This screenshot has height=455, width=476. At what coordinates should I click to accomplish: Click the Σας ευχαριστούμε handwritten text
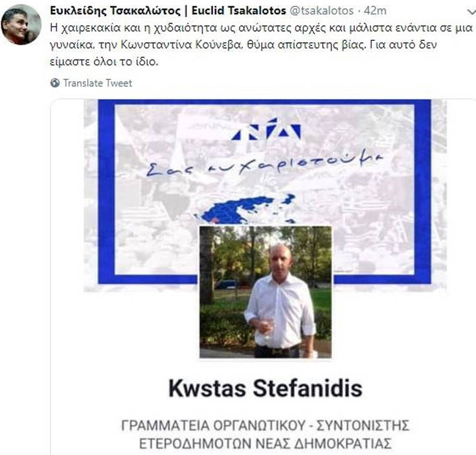point(264,165)
